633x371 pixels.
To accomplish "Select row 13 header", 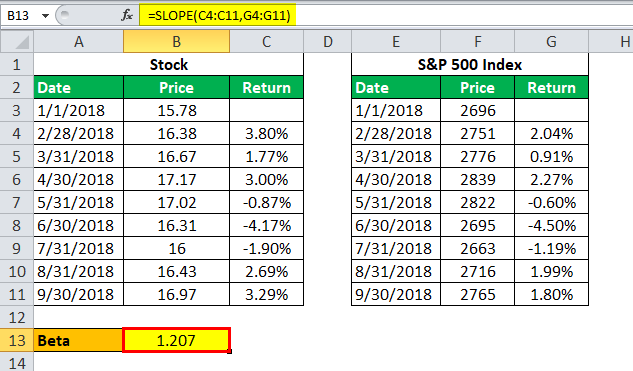I will coord(17,340).
